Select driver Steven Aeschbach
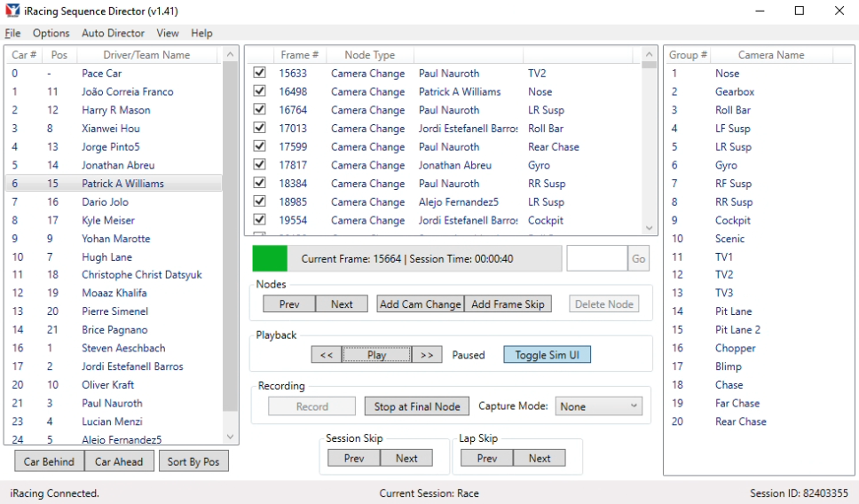Image resolution: width=859 pixels, height=504 pixels. coord(114,348)
